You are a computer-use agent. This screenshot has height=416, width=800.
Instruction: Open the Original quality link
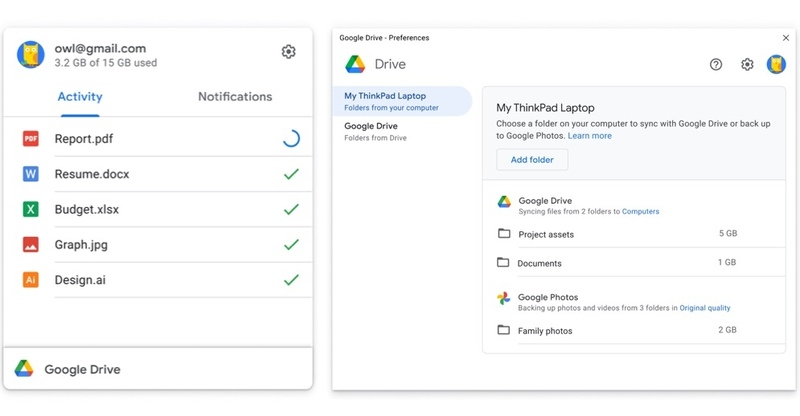point(705,308)
